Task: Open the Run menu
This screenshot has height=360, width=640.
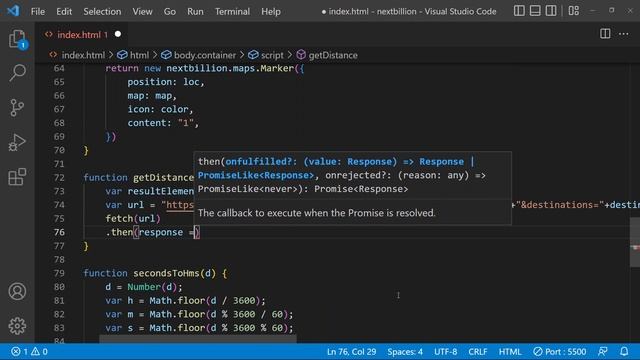Action: (195, 11)
